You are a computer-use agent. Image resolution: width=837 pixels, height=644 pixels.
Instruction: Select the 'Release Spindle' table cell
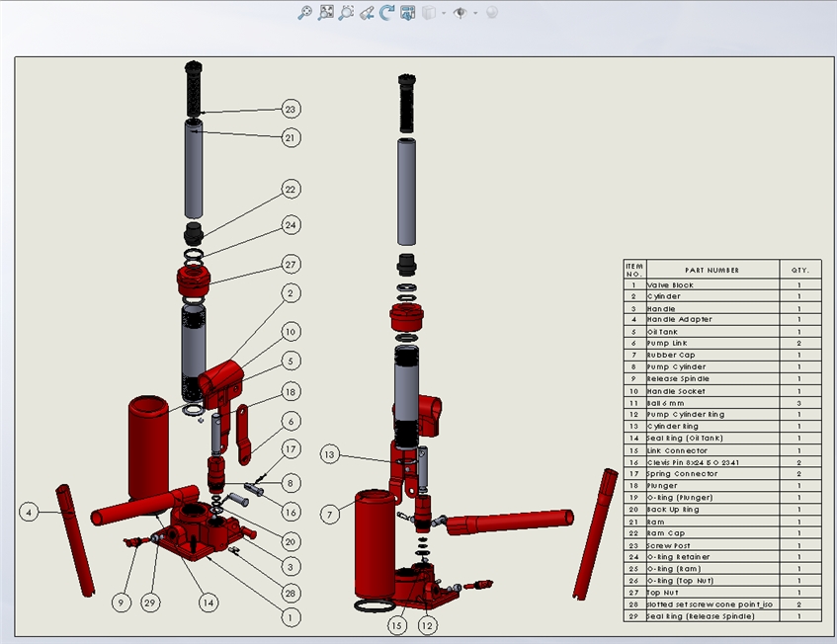[712, 379]
